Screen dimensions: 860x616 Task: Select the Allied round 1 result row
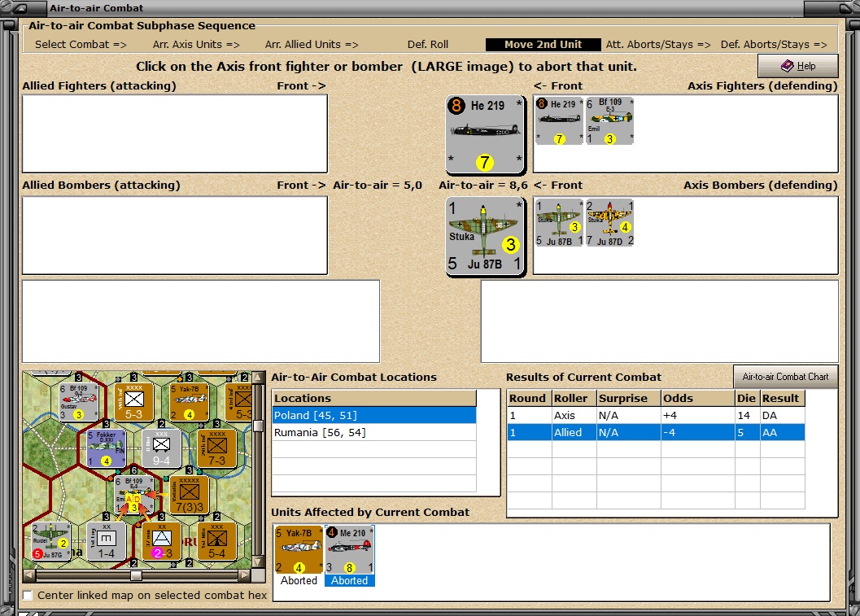tap(656, 432)
